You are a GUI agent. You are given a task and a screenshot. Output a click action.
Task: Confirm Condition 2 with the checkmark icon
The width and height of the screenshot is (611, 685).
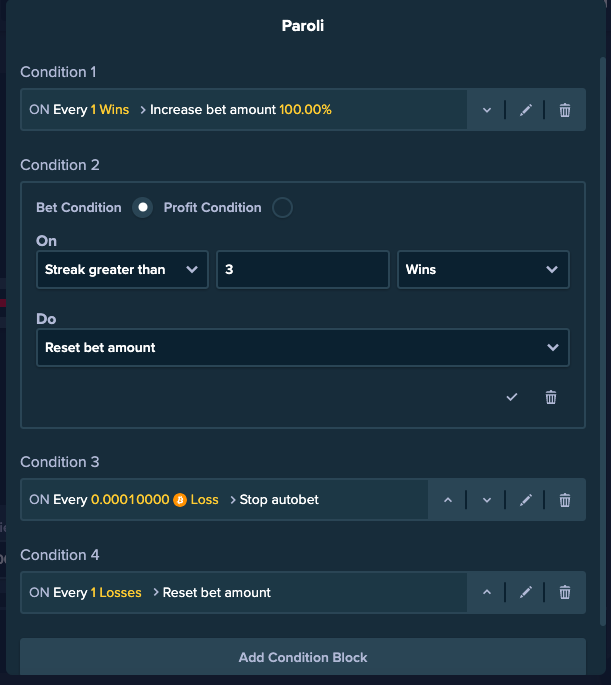pyautogui.click(x=511, y=397)
